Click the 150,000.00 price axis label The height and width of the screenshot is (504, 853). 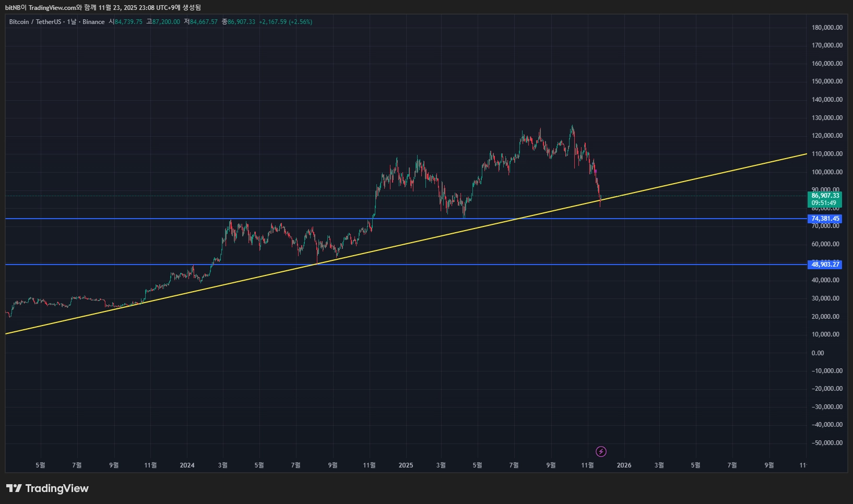coord(827,81)
